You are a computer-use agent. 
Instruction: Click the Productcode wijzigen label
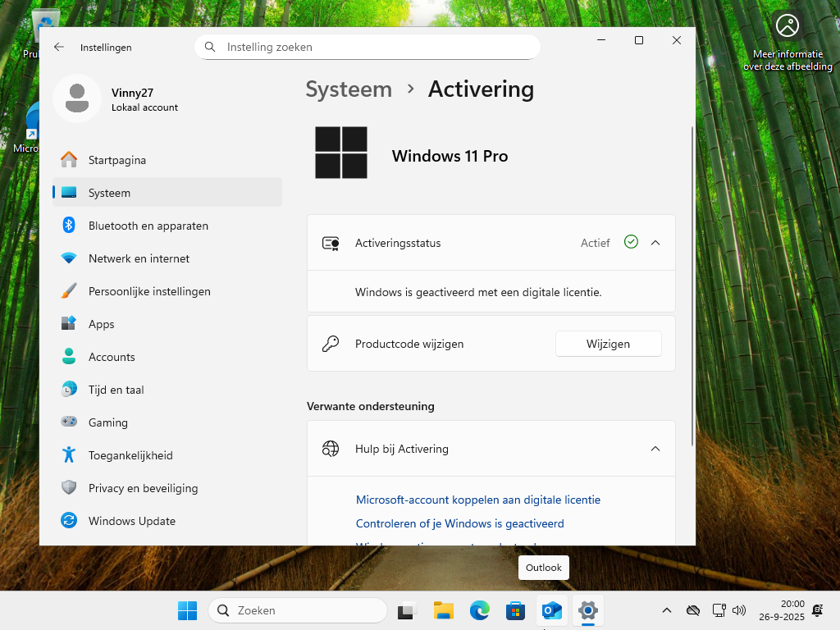[409, 344]
